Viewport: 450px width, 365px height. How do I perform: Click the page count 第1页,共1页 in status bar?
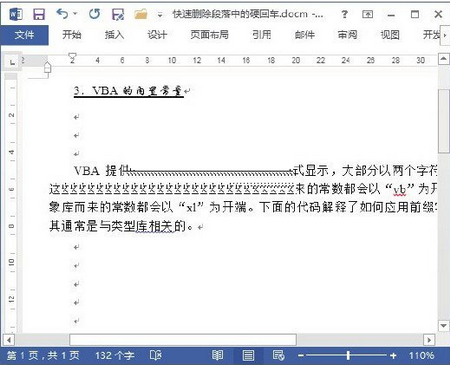point(43,356)
